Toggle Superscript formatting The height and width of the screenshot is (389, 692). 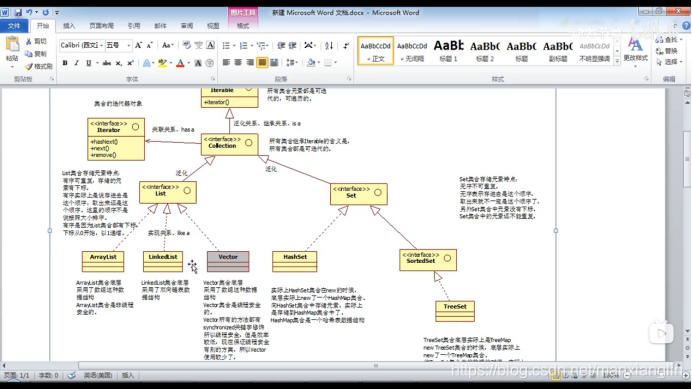pos(130,63)
